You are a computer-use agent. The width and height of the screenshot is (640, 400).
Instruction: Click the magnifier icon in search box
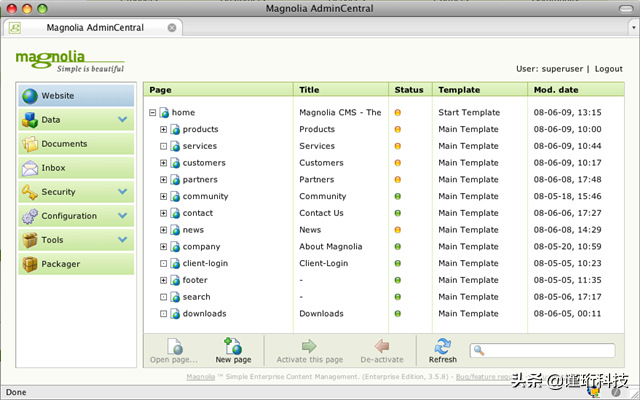[479, 350]
